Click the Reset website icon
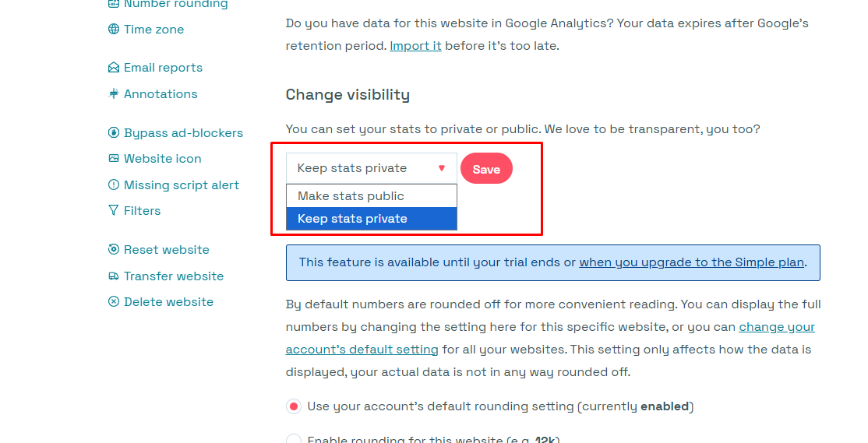Image resolution: width=868 pixels, height=443 pixels. click(114, 250)
